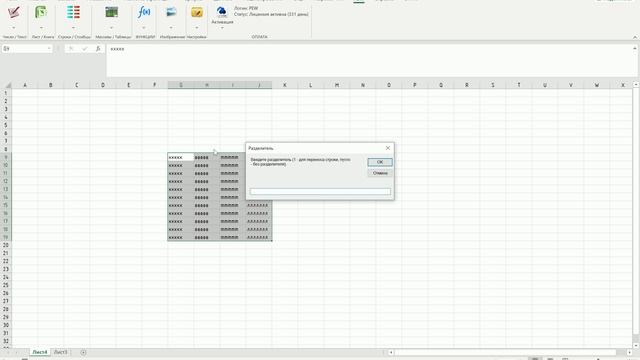Add a new sheet with plus button
The height and width of the screenshot is (360, 640).
coord(83,352)
